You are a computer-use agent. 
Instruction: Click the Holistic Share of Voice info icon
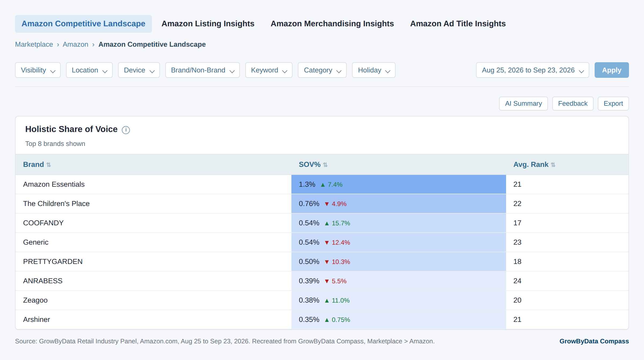coord(126,130)
